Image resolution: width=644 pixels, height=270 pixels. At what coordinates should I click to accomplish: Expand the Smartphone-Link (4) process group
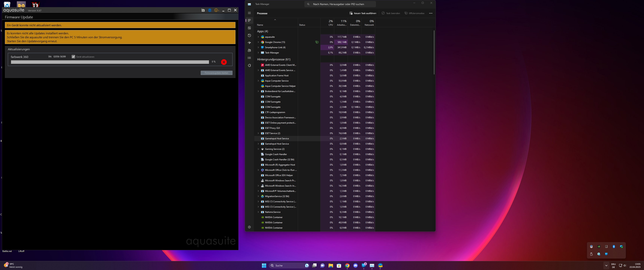pos(258,47)
